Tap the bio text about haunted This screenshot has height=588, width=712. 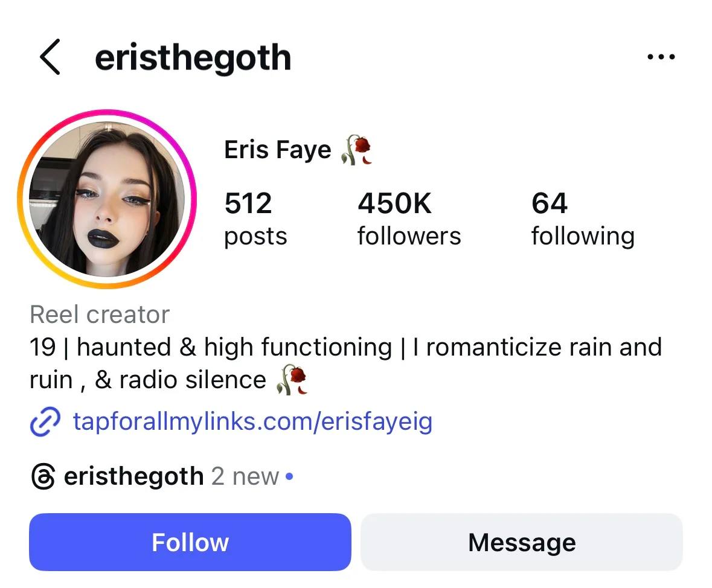345,363
